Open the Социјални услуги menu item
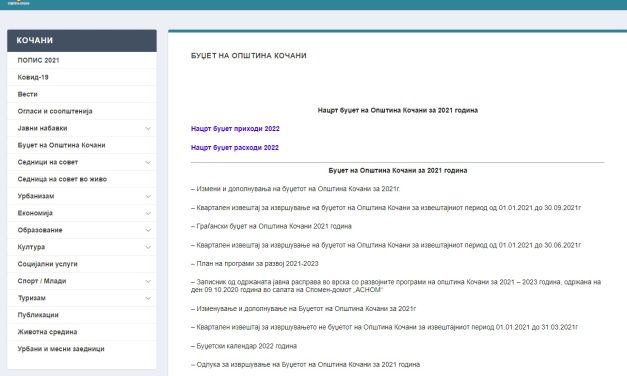Viewport: 627px width, 376px height. pos(82,264)
